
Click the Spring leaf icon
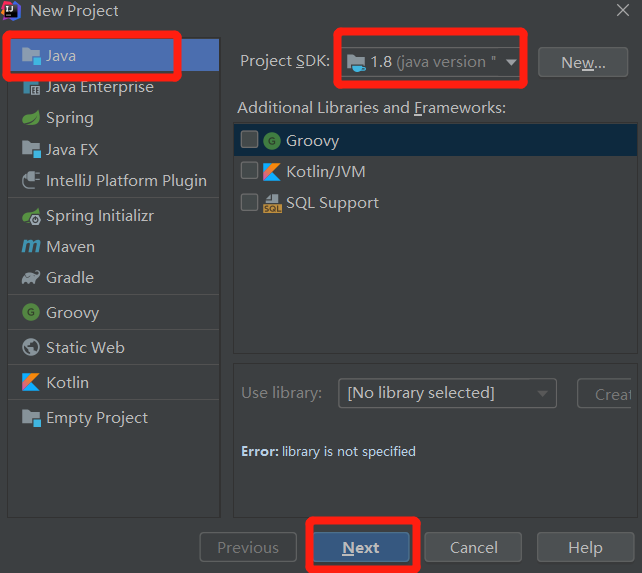(x=30, y=118)
